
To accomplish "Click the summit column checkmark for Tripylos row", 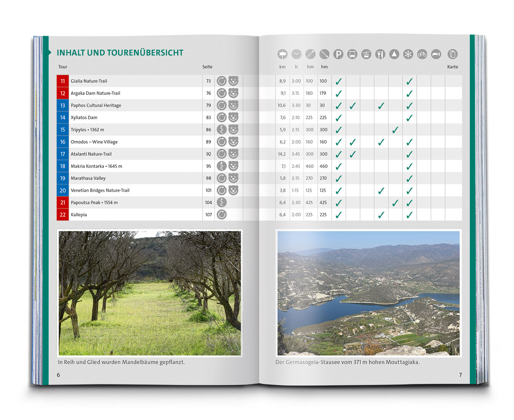I will (395, 130).
